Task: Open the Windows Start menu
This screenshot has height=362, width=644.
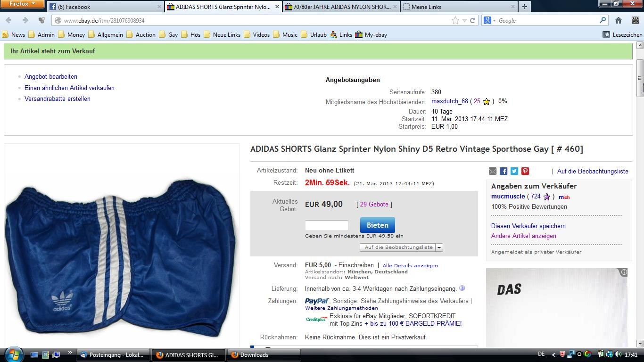Action: pyautogui.click(x=13, y=354)
